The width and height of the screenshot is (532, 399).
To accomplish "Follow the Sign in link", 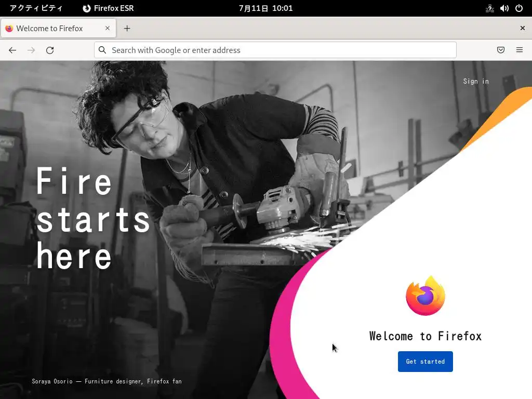I will [476, 82].
